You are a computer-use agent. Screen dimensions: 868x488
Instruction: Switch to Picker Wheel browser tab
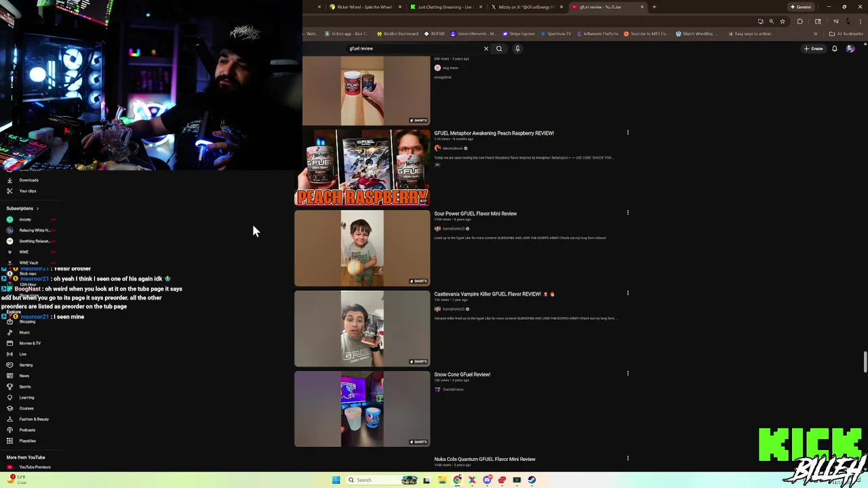(x=364, y=7)
